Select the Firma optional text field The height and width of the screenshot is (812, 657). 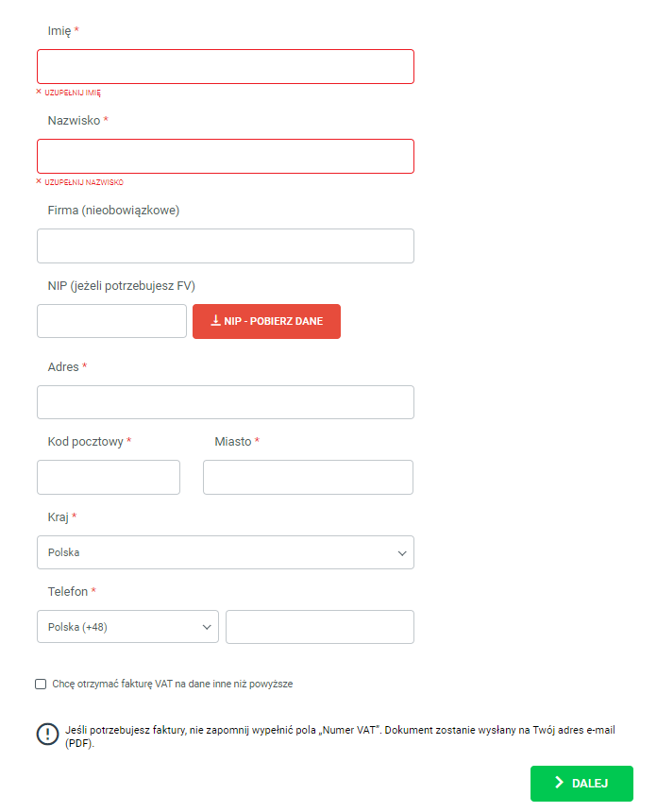coord(225,245)
